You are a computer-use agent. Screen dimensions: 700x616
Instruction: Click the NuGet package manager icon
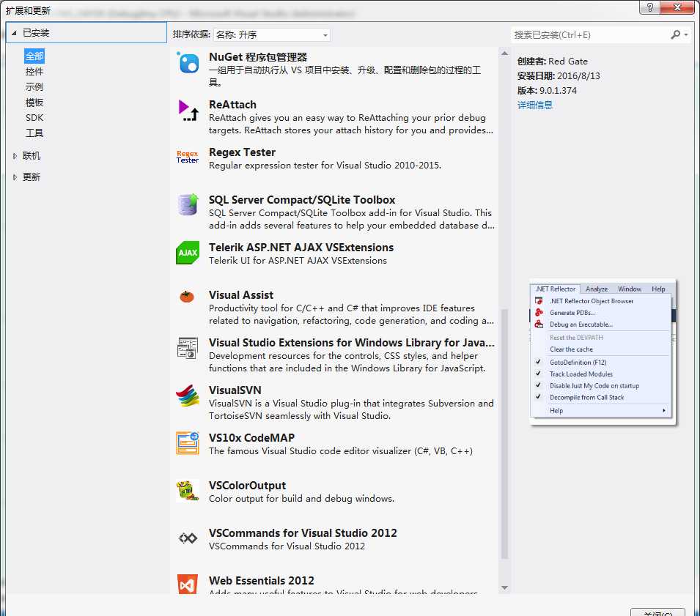click(188, 63)
